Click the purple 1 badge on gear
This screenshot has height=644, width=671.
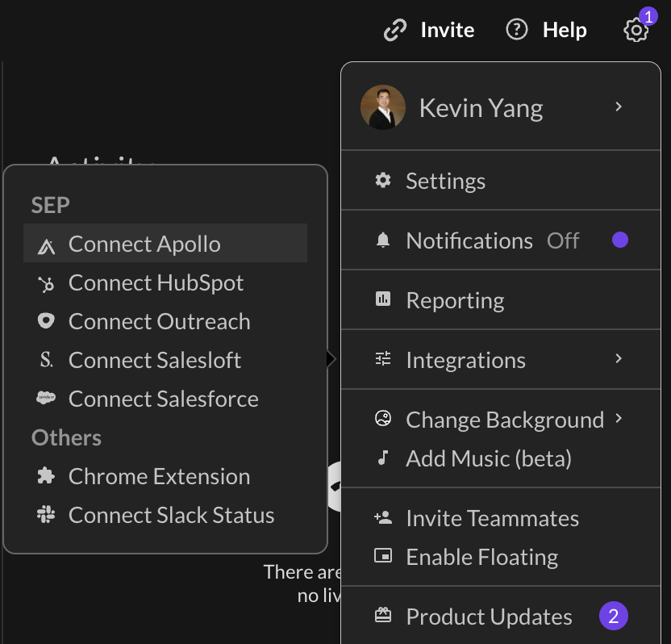648,17
